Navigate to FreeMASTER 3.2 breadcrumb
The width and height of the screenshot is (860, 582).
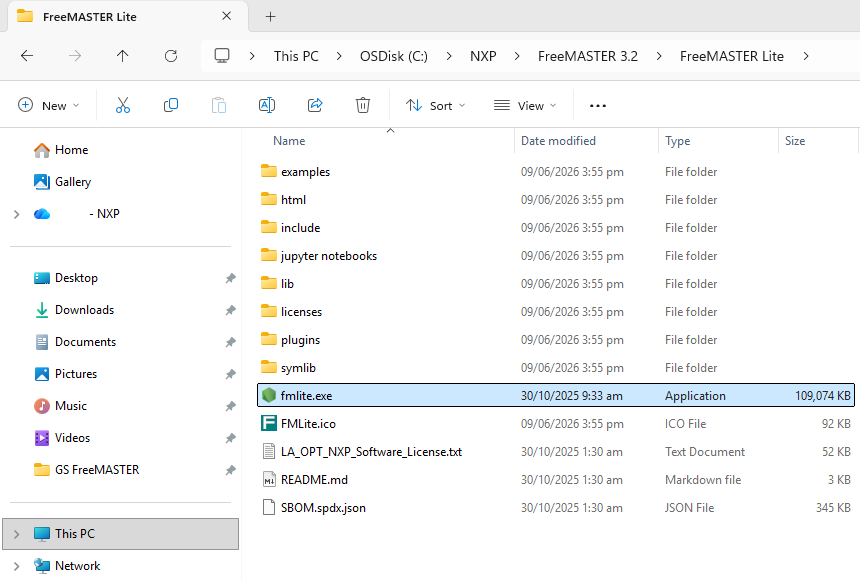[x=588, y=56]
